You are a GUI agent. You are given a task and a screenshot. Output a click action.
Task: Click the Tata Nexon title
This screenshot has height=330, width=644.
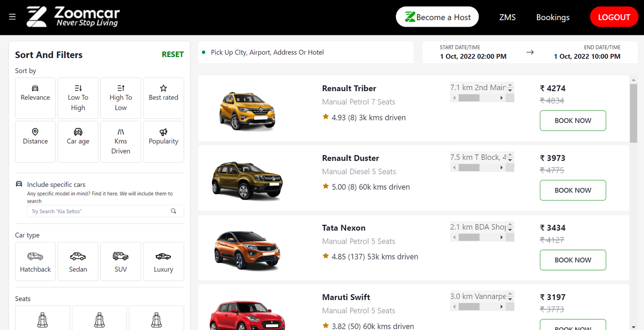pyautogui.click(x=344, y=228)
